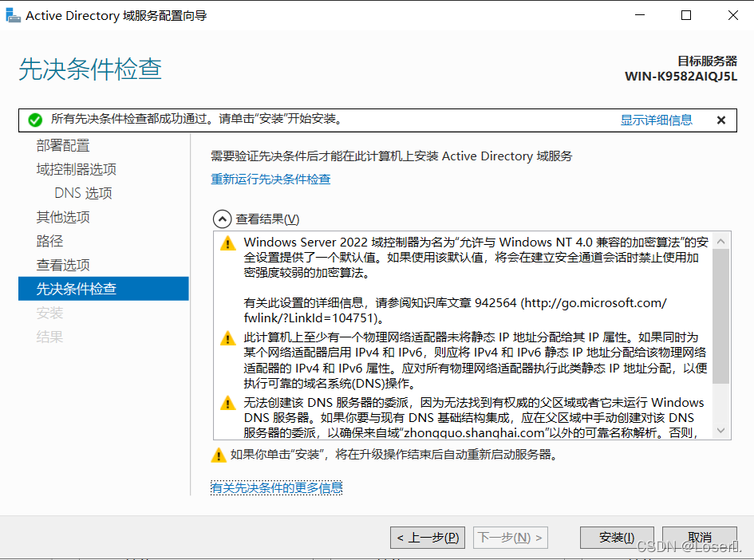Dismiss the notification banner with X
Viewport: 754px width, 560px height.
coord(720,120)
